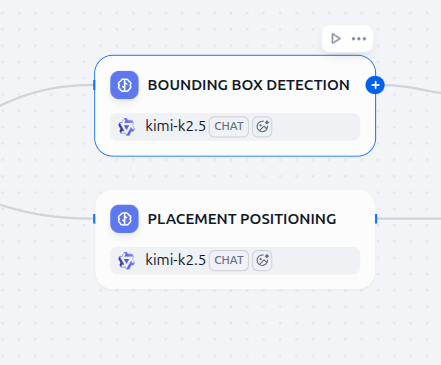
Task: Click kimi-k2.5 model name in Placement Positioning
Action: (x=175, y=260)
